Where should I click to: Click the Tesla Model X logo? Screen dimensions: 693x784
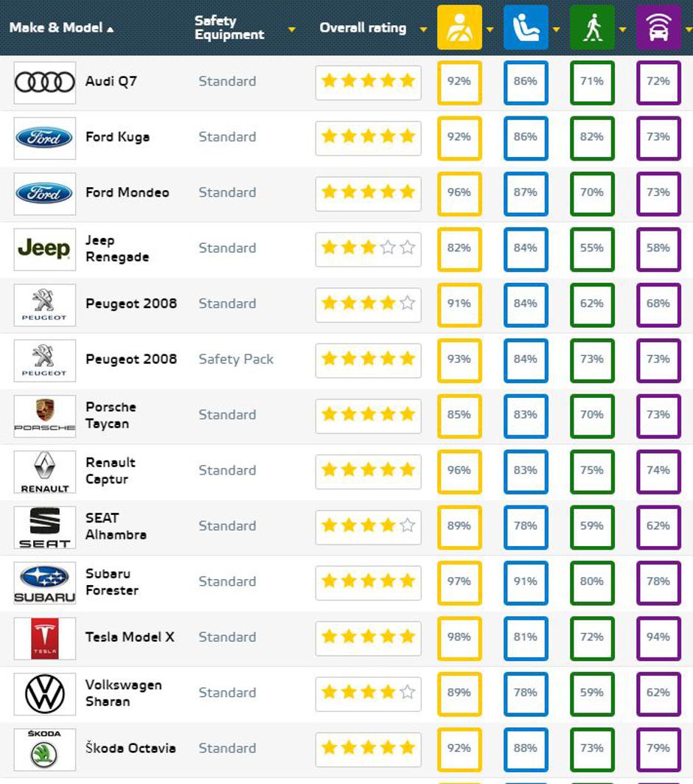(45, 637)
